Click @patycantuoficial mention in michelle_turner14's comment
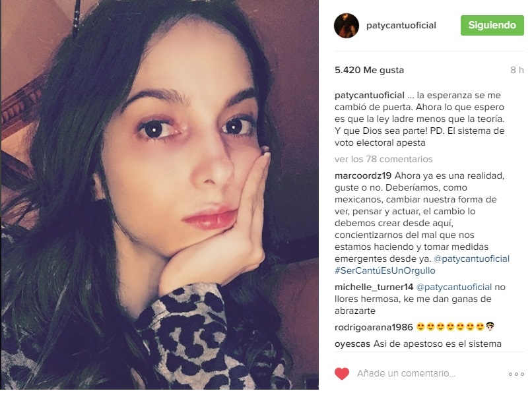 point(454,287)
